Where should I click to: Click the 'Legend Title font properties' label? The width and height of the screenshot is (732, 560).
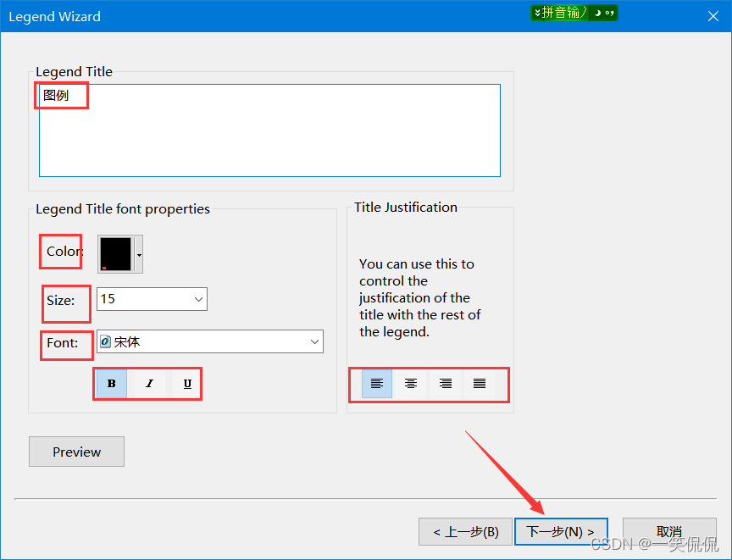[123, 209]
